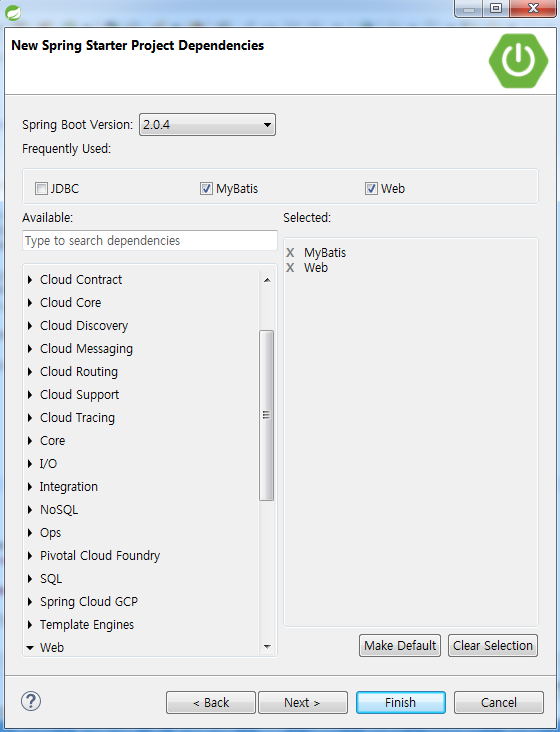
Task: Expand the Cloud Contract category
Action: tap(30, 280)
